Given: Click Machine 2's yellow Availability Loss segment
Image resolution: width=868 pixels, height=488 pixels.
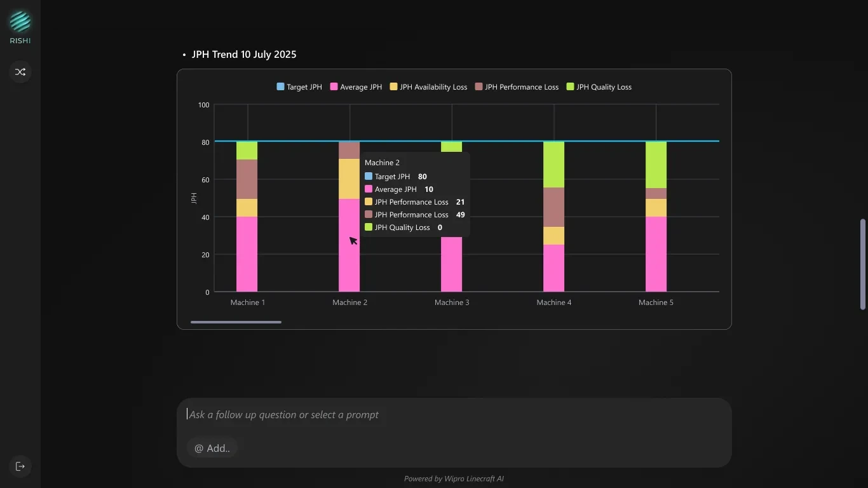Looking at the screenshot, I should click(349, 179).
